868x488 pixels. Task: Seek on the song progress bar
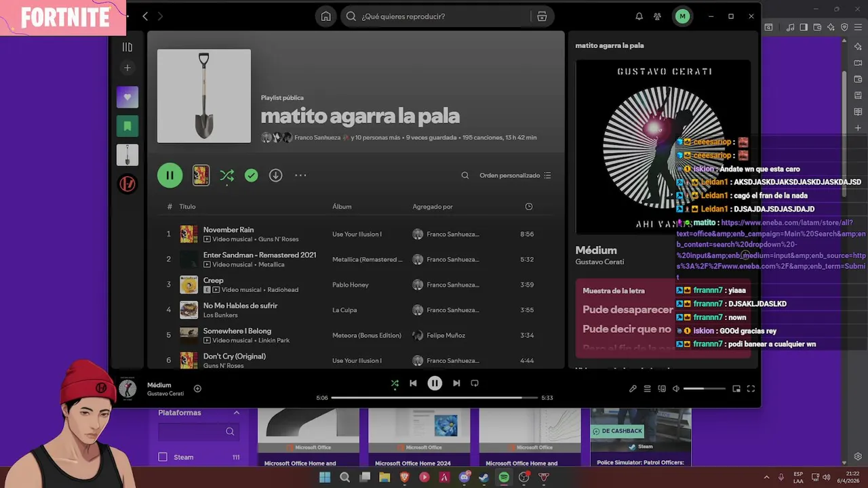click(434, 398)
